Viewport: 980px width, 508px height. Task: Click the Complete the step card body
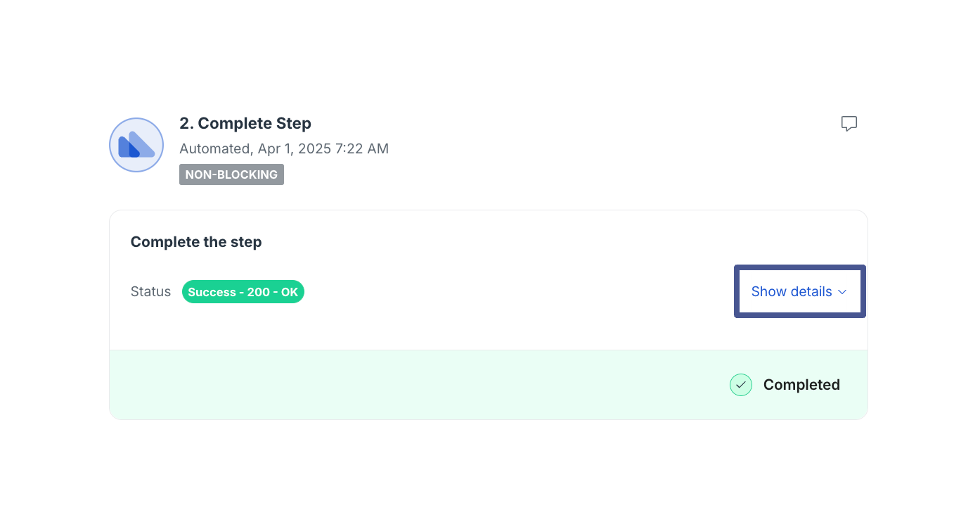click(x=489, y=280)
